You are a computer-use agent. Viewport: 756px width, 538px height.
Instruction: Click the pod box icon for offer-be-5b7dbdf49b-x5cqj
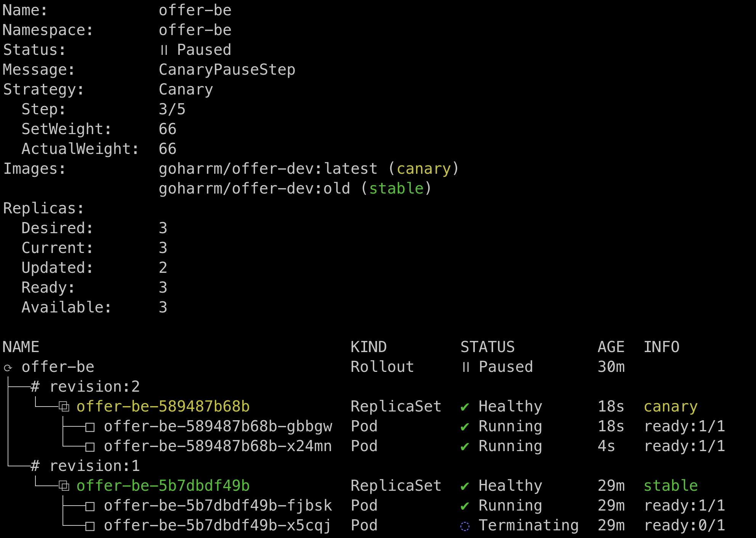[x=90, y=526]
